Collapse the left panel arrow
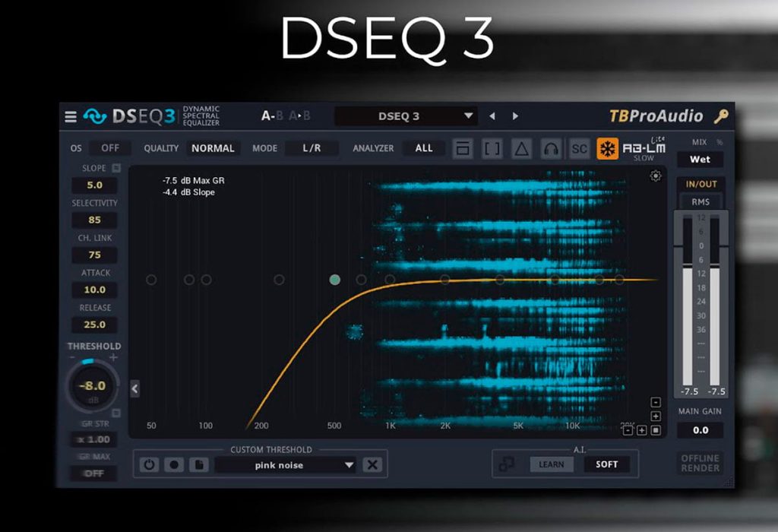The image size is (778, 532). [134, 388]
